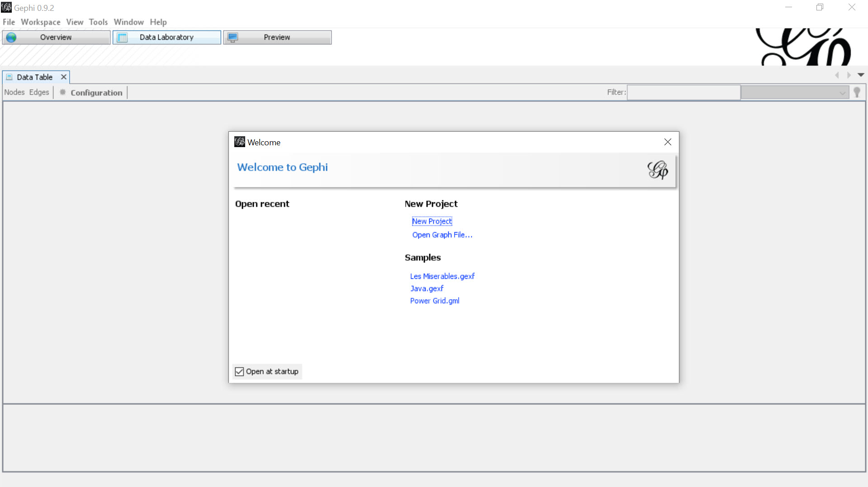This screenshot has width=868, height=487.
Task: Click the Gephi logo in Welcome banner
Action: coord(657,170)
